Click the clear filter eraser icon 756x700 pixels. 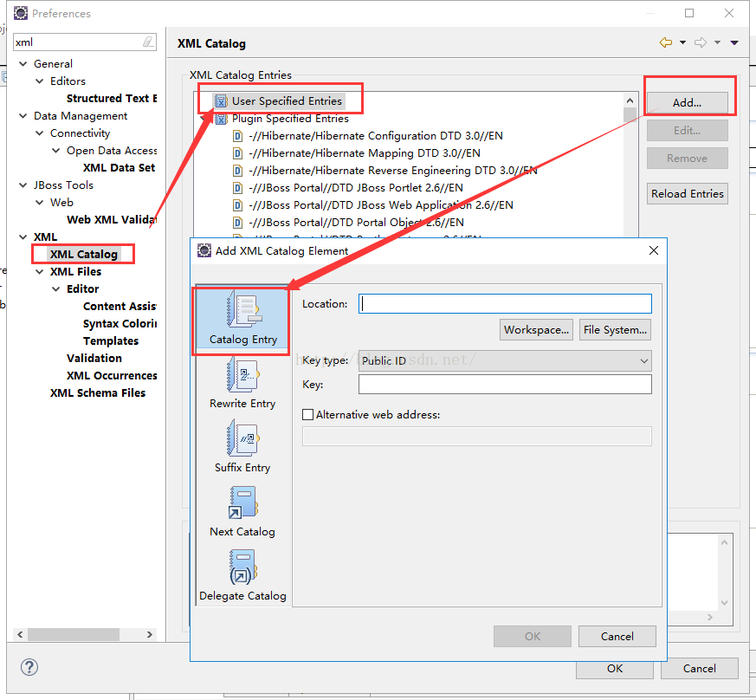pos(148,42)
